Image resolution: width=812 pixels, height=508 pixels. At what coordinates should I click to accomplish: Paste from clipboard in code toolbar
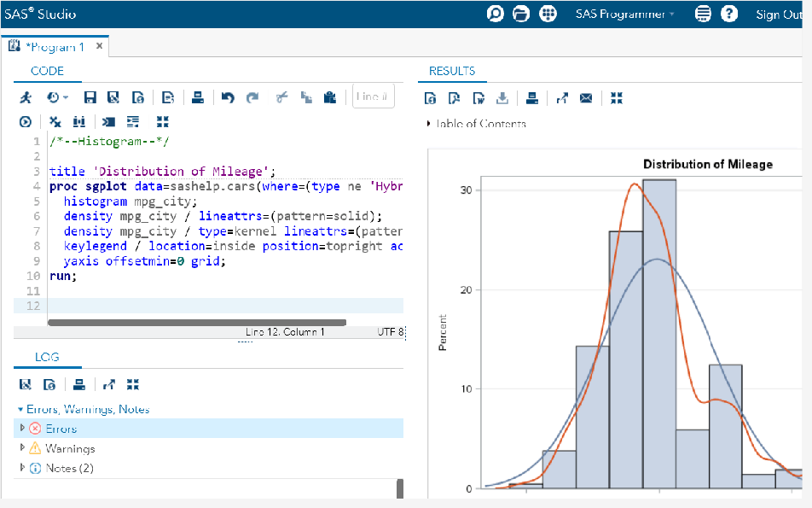[330, 97]
